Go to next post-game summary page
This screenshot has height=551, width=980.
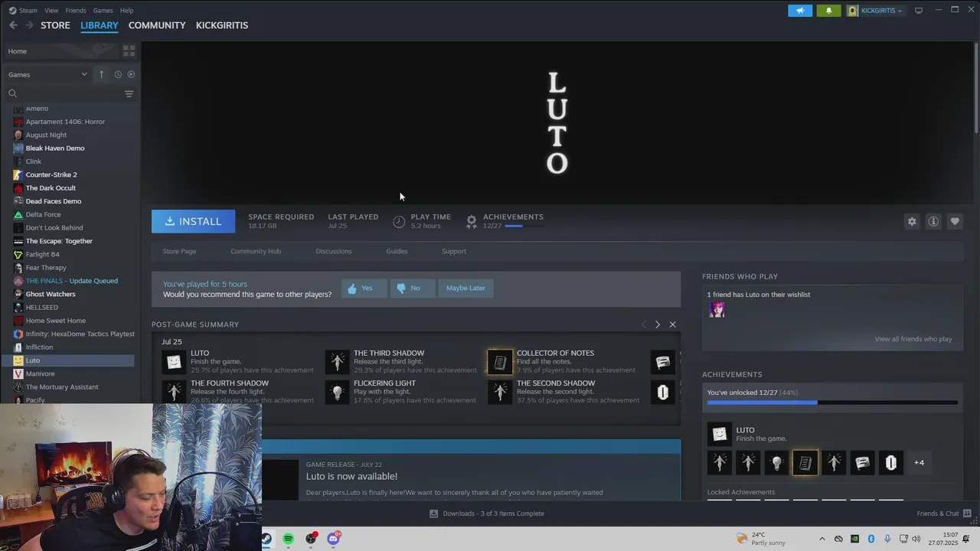657,324
